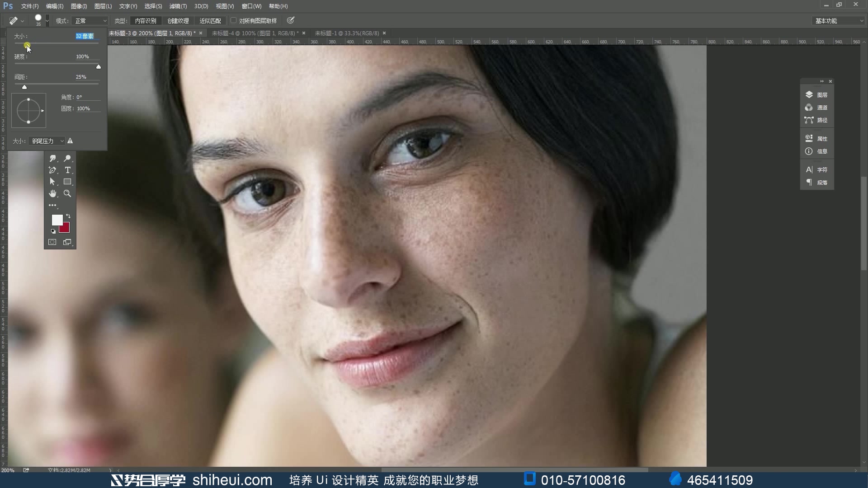Screen dimensions: 868x488
Task: Select the Smudge tool
Action: click(x=52, y=158)
